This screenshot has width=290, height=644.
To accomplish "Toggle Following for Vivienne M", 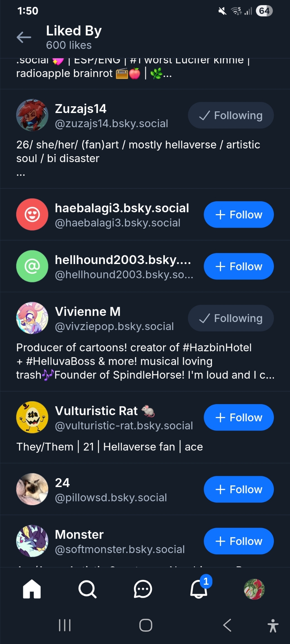I will click(231, 318).
